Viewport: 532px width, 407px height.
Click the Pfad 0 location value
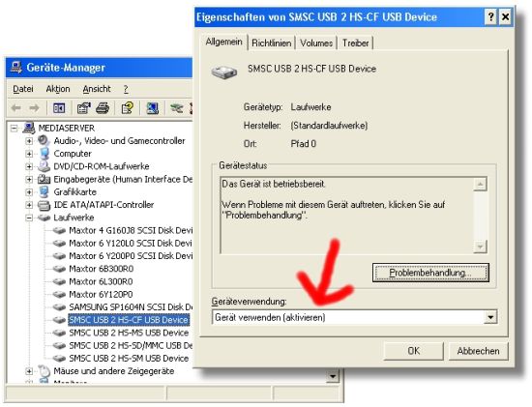point(304,144)
